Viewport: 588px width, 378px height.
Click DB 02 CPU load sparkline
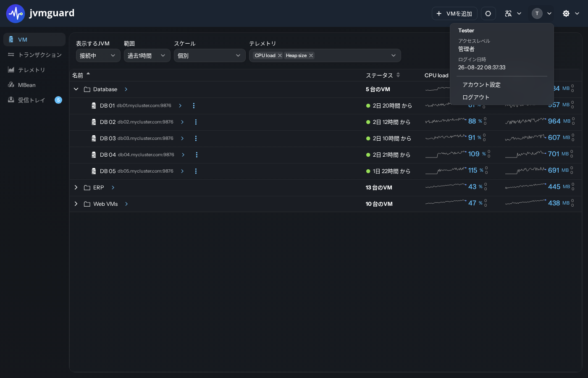(446, 121)
